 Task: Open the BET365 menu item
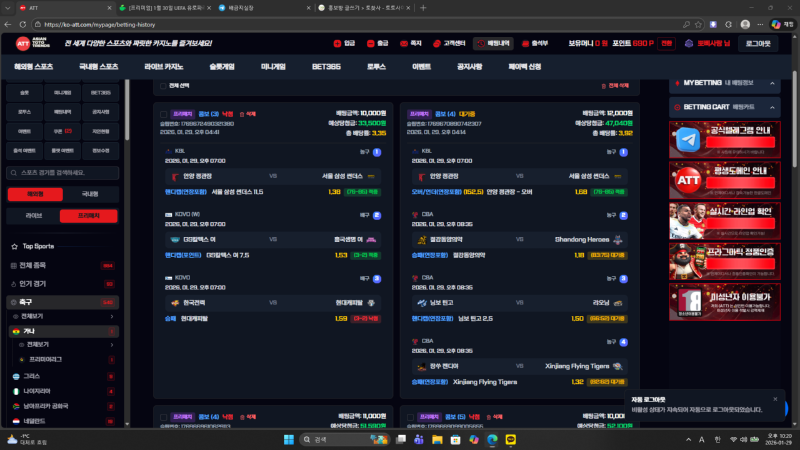pyautogui.click(x=326, y=66)
